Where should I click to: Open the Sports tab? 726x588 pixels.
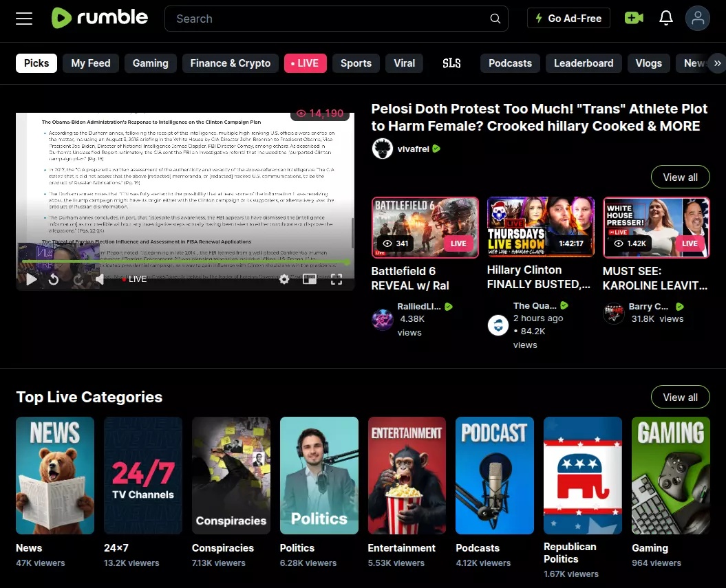click(x=356, y=63)
